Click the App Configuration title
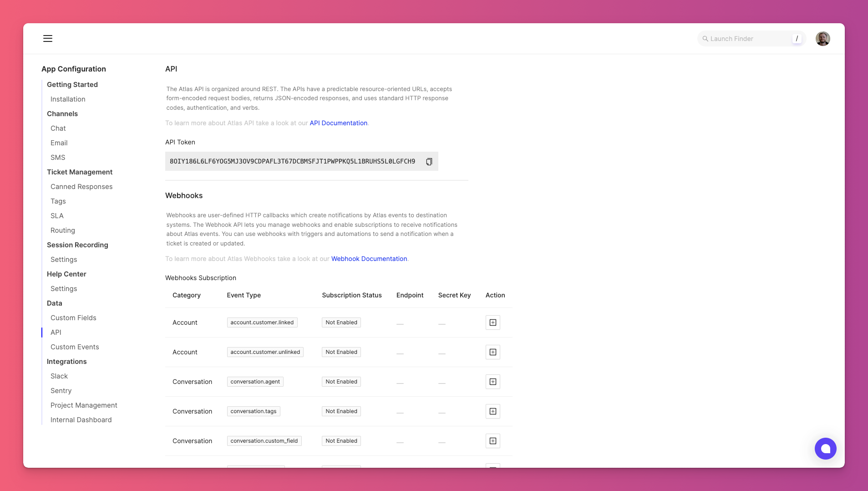Image resolution: width=868 pixels, height=491 pixels. pyautogui.click(x=74, y=69)
